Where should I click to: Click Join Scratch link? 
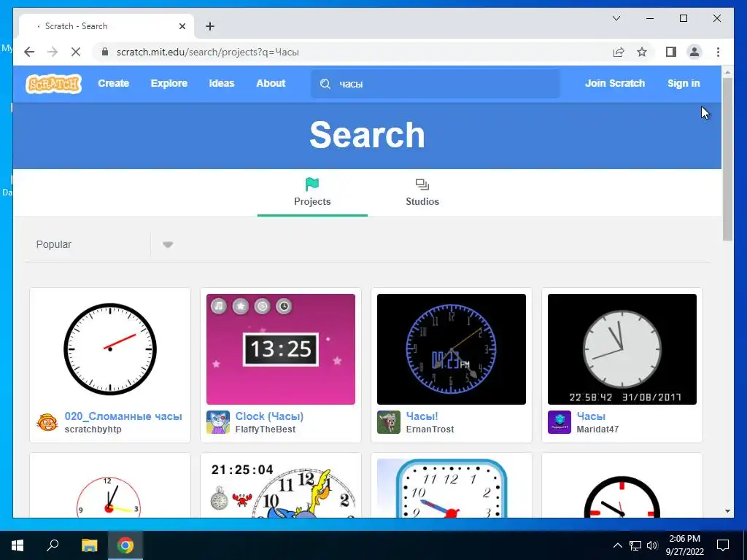tap(614, 83)
